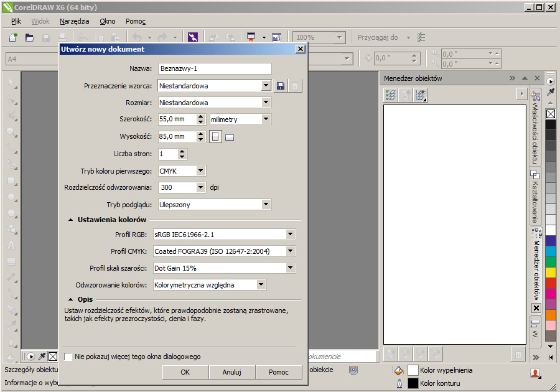Open the Profil RGB dropdown

[x=291, y=235]
